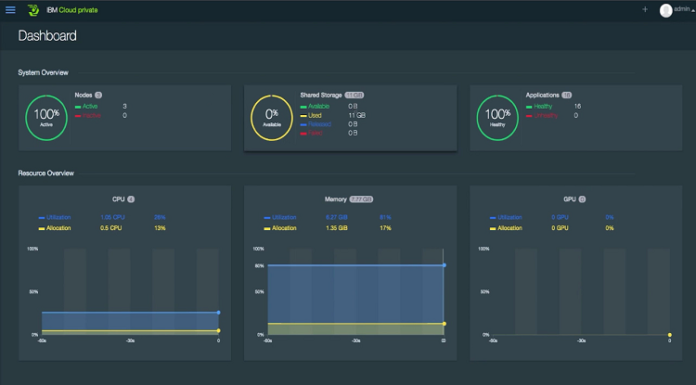
Task: Click the Memory Utilization legend
Action: [x=280, y=218]
